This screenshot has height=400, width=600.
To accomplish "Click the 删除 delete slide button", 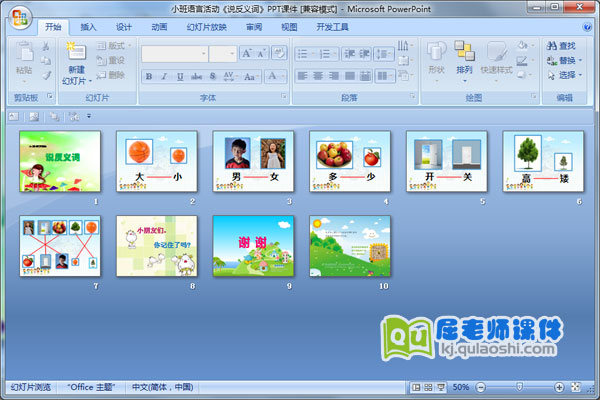I will [111, 75].
